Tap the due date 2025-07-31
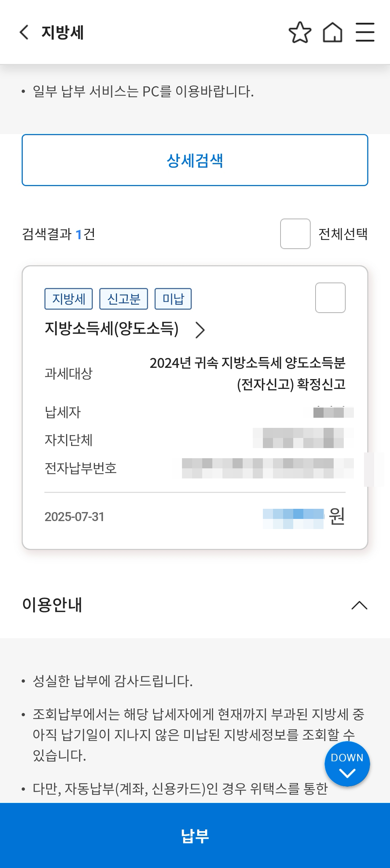 point(74,517)
